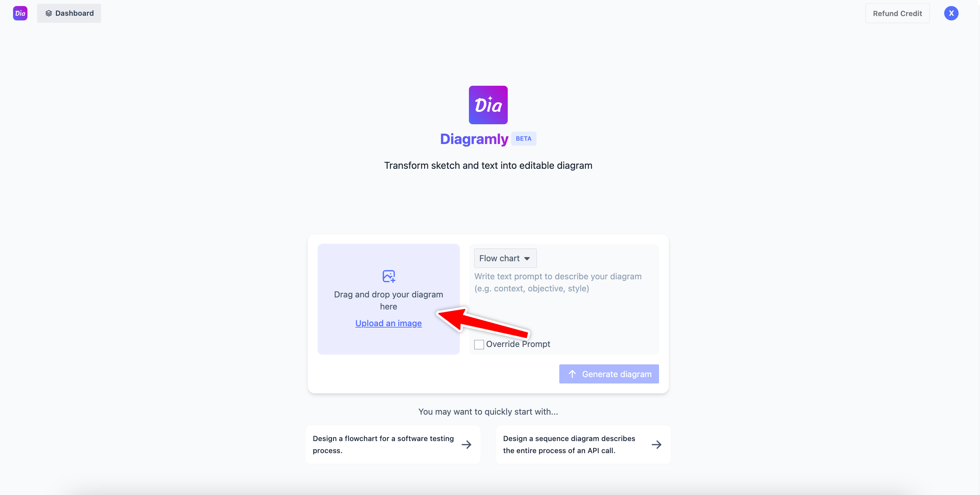Click the Generate diagram button
The image size is (980, 495).
click(x=609, y=374)
